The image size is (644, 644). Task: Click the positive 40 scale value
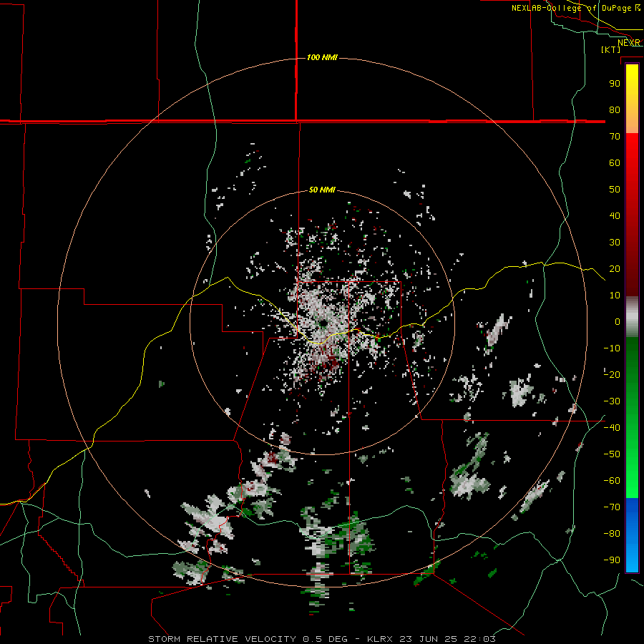(x=615, y=215)
